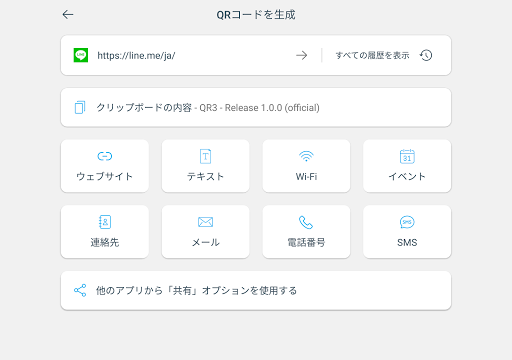Click the green LINE app icon
Screen dimensions: 512x360
(81, 55)
